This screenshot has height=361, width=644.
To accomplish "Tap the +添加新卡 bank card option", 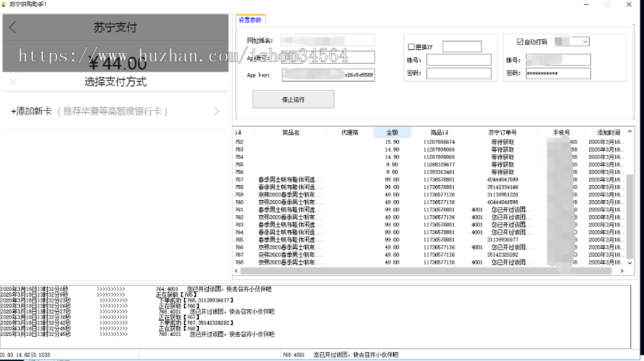I will click(115, 112).
